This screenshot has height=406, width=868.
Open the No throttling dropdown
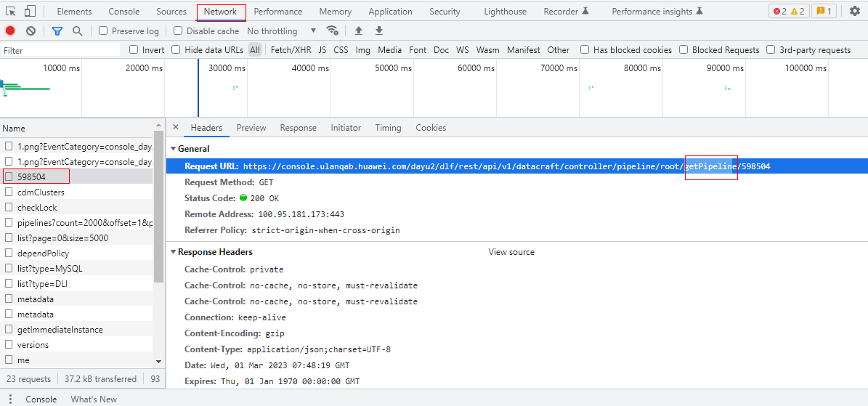[282, 31]
